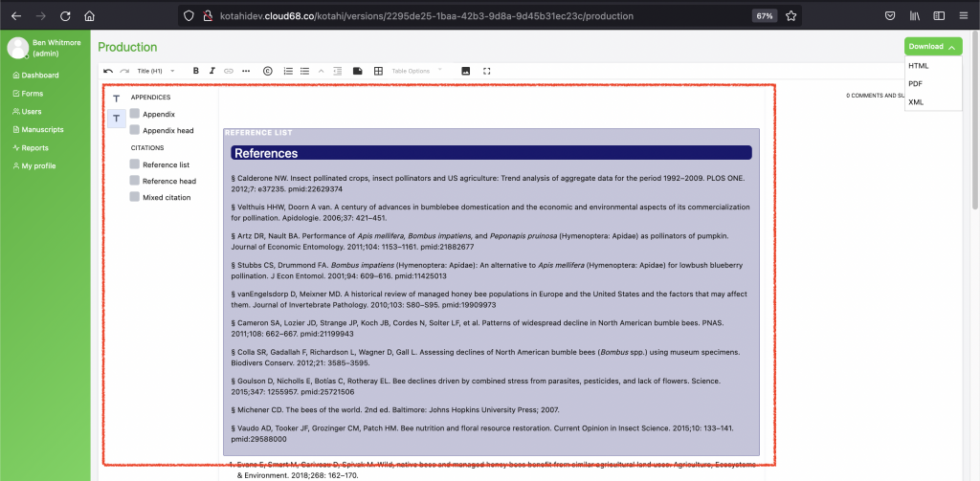Select the second highlighted T tab icon

click(x=116, y=118)
